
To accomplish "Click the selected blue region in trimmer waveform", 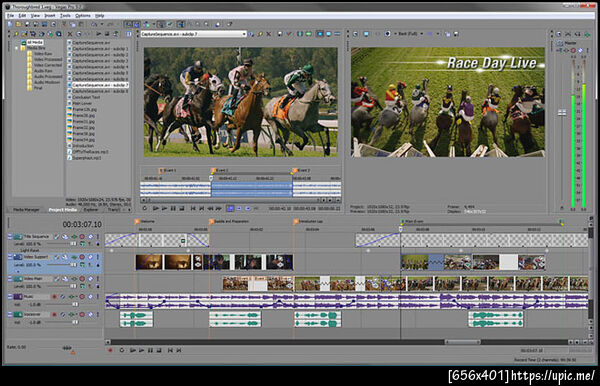I will (251, 189).
